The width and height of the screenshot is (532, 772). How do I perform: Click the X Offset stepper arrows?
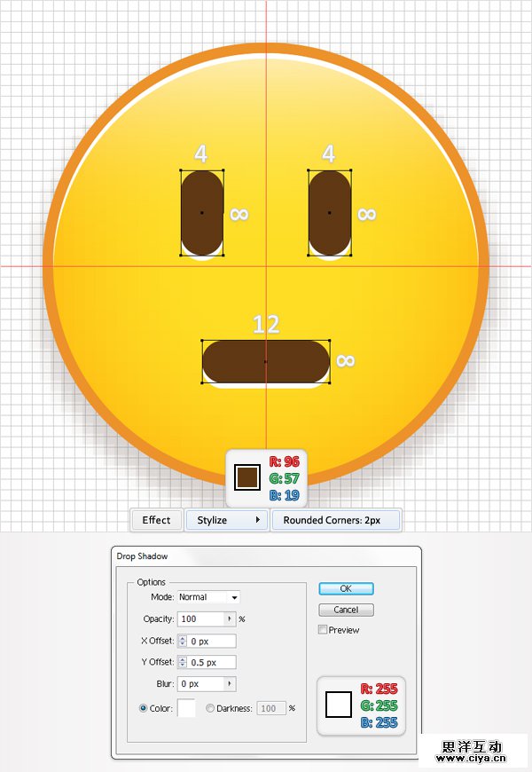[183, 641]
